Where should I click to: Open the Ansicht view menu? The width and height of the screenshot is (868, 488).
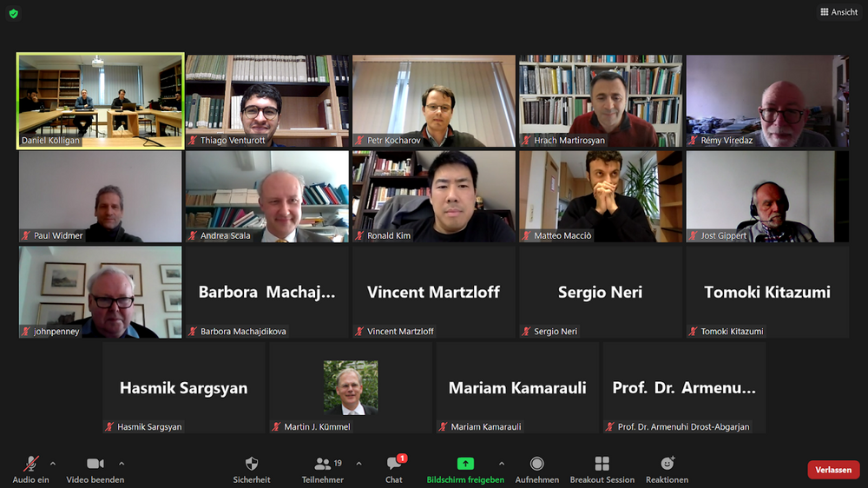pyautogui.click(x=838, y=12)
